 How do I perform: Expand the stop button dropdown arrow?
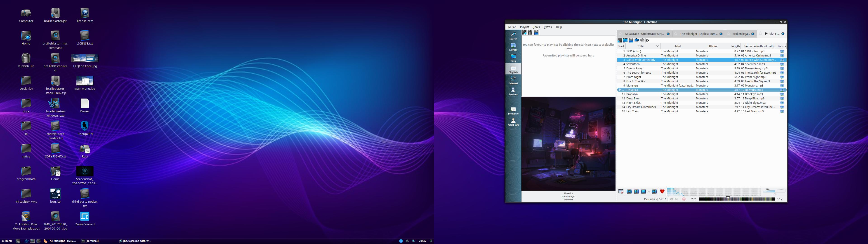(649, 192)
